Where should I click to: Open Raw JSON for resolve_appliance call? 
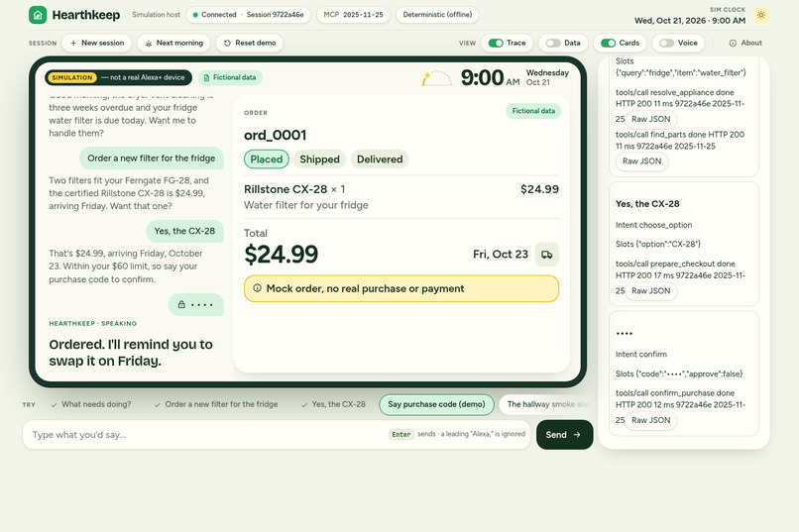pos(650,119)
